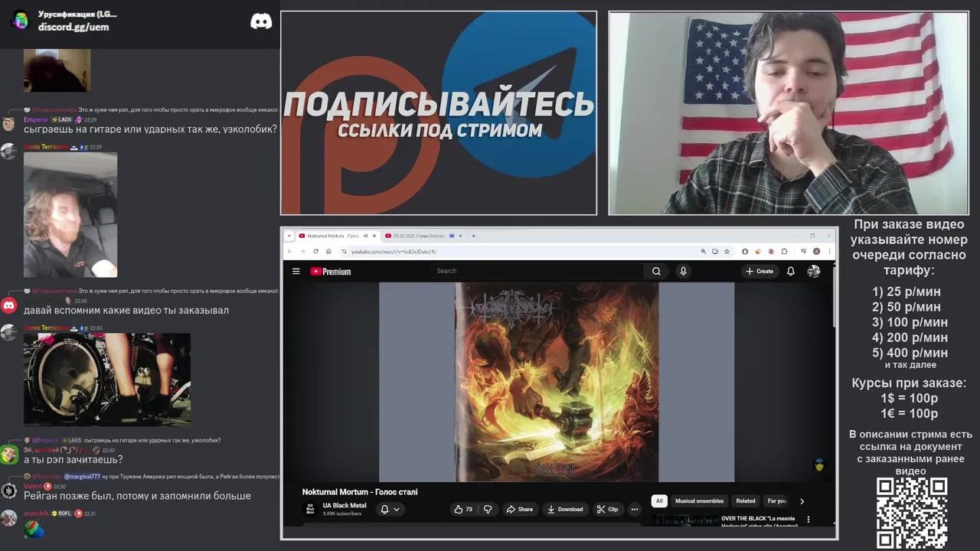Click the Download button
The width and height of the screenshot is (980, 551).
pyautogui.click(x=565, y=509)
